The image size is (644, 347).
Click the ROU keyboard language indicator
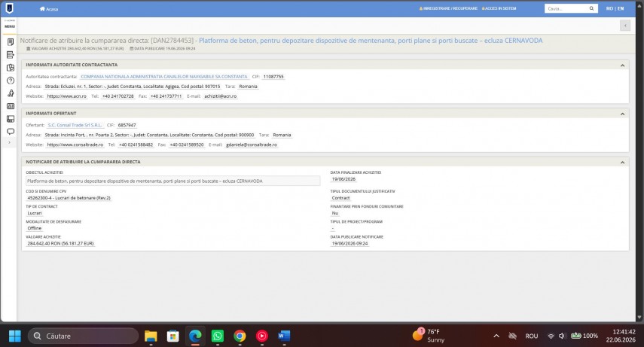coord(532,336)
